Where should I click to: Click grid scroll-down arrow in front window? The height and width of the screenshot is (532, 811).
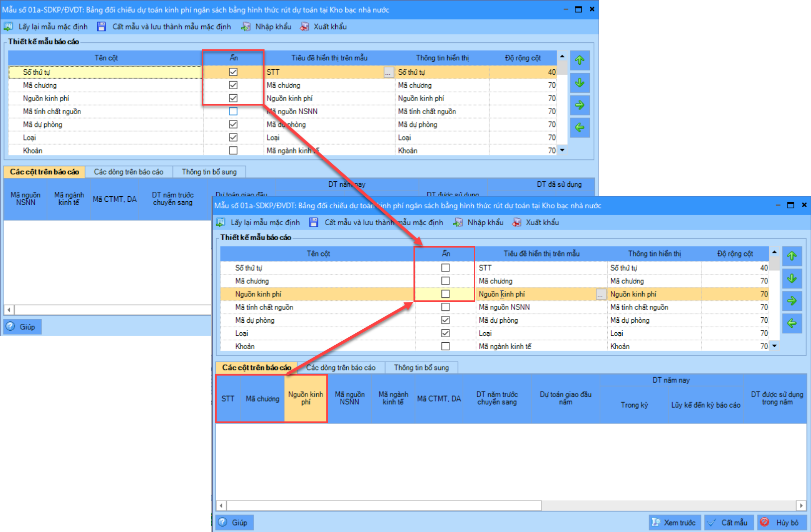click(x=775, y=346)
